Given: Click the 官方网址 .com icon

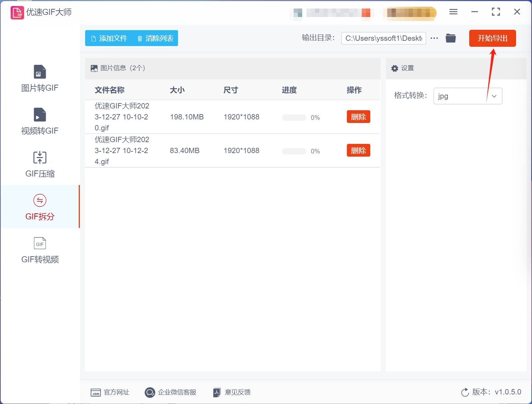Looking at the screenshot, I should click(95, 392).
